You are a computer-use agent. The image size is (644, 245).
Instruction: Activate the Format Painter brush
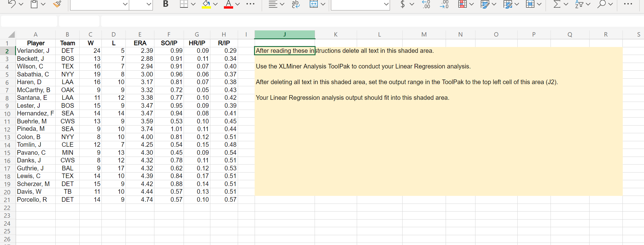57,4
